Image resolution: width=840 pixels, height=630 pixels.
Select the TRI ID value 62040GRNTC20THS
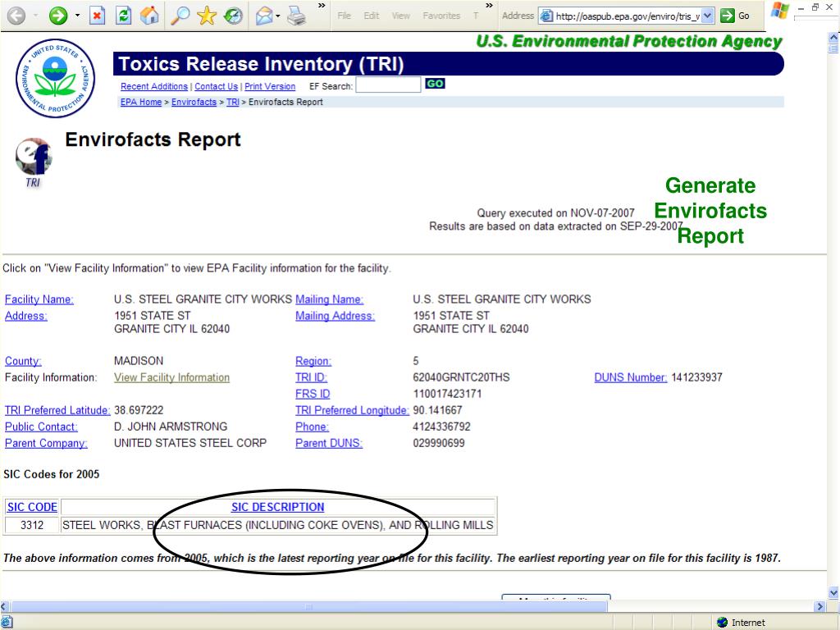pyautogui.click(x=461, y=377)
